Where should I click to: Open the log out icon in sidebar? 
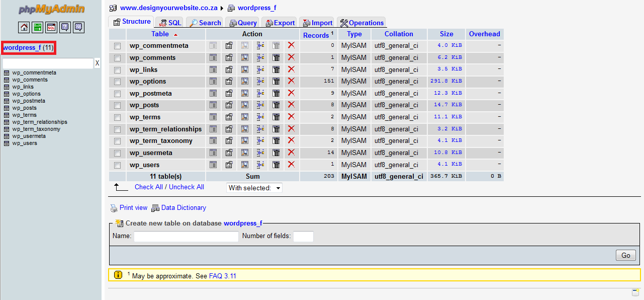pyautogui.click(x=38, y=27)
